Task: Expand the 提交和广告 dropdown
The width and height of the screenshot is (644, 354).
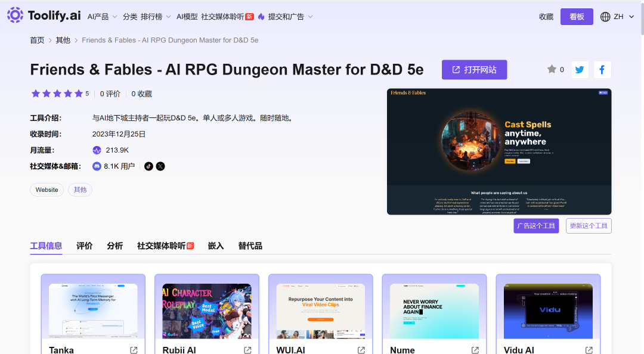Action: (290, 17)
